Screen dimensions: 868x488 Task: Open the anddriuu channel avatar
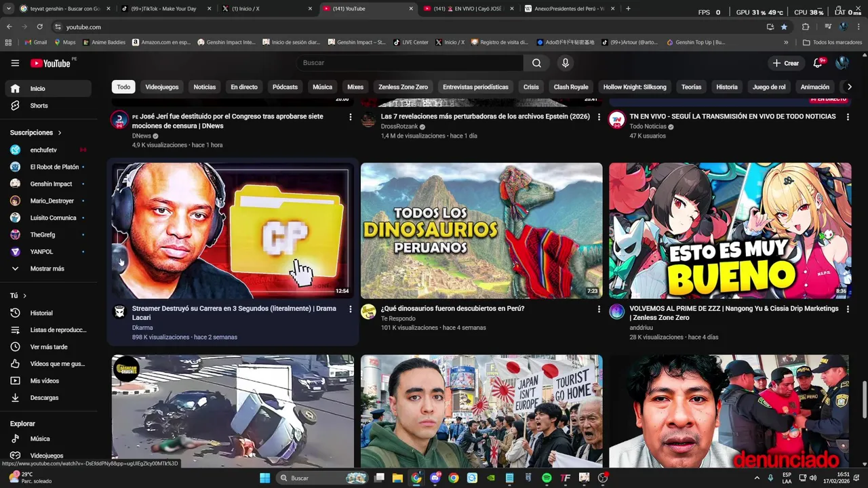click(617, 312)
